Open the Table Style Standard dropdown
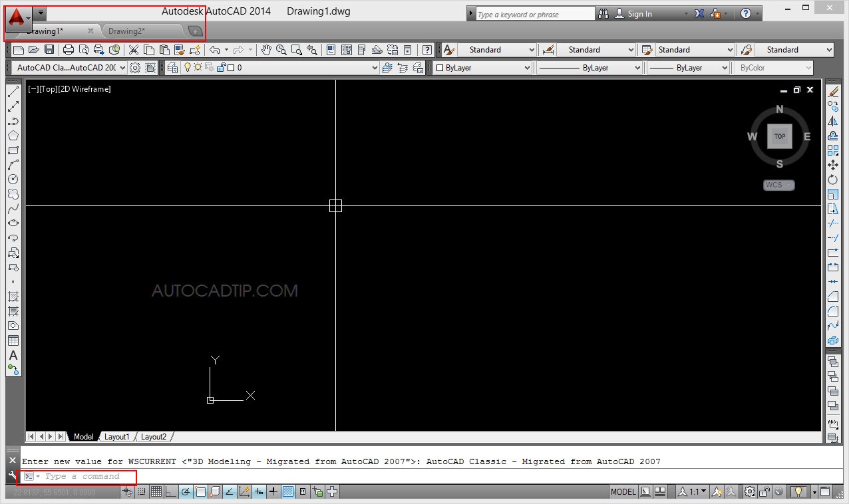Screen dimensions: 849x504 [695, 50]
